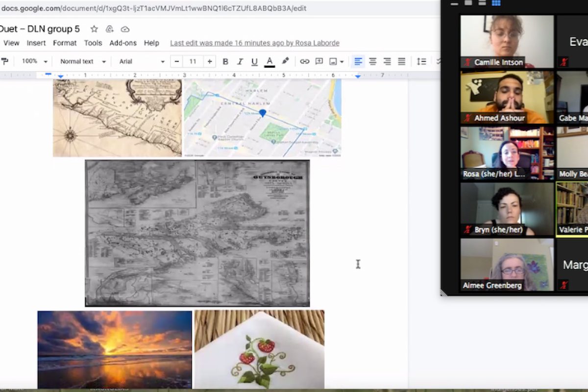Select the black-and-white Guysborough map image
Screen dimensions: 588x392
[x=197, y=233]
